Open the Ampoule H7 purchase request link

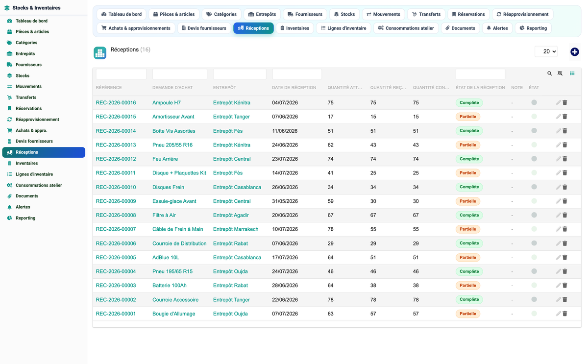(167, 103)
